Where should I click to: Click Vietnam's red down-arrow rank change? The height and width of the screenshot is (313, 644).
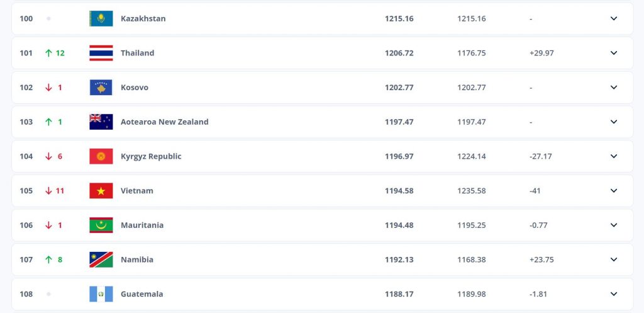[55, 191]
